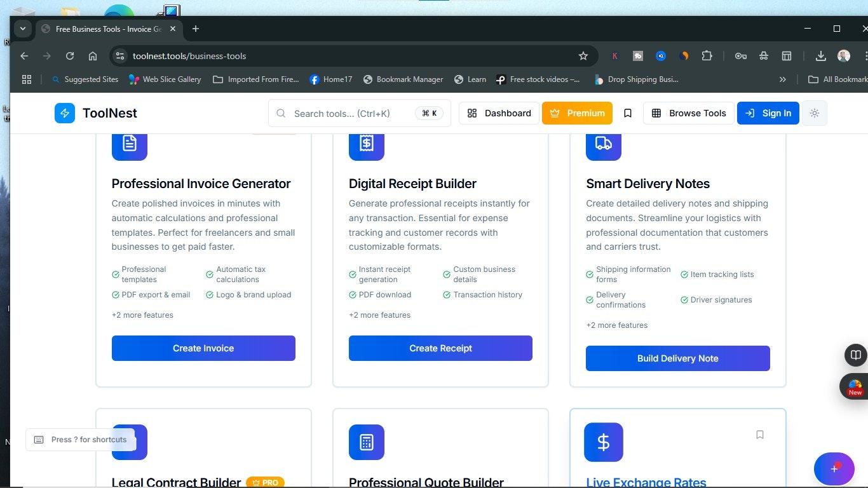Click the Build Delivery Note button
This screenshot has width=868, height=488.
[678, 358]
